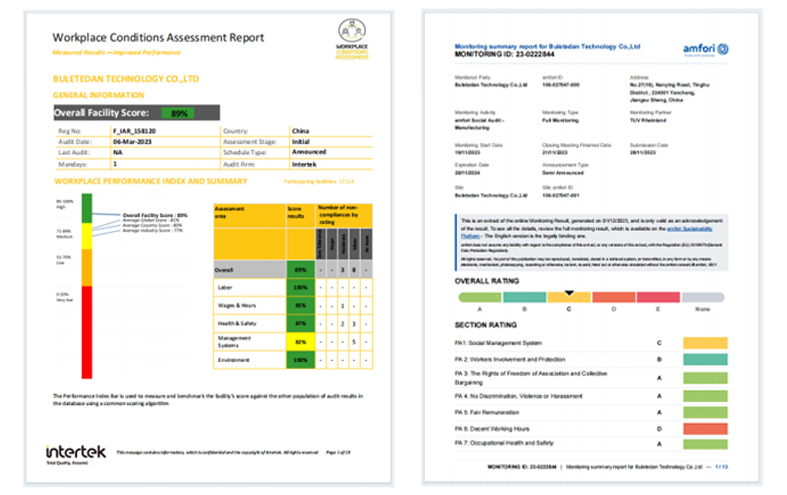Click the Overall Rating section heading
787x495 pixels.
pyautogui.click(x=487, y=281)
